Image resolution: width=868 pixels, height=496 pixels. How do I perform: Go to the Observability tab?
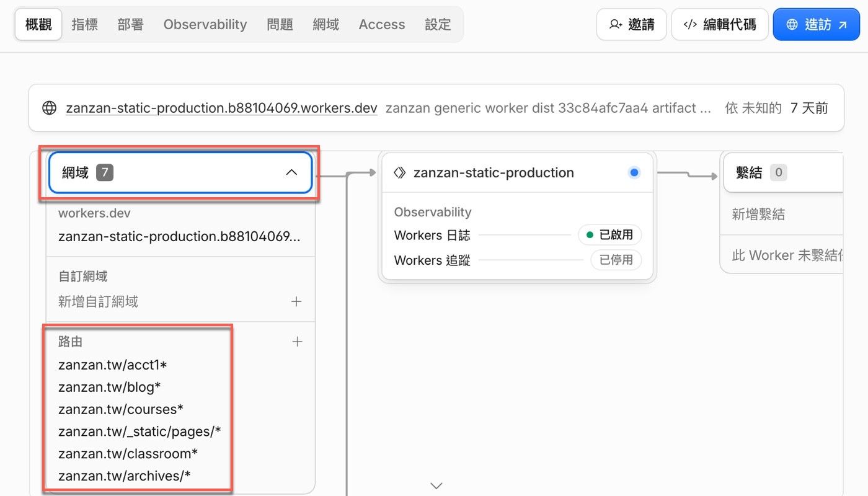205,24
